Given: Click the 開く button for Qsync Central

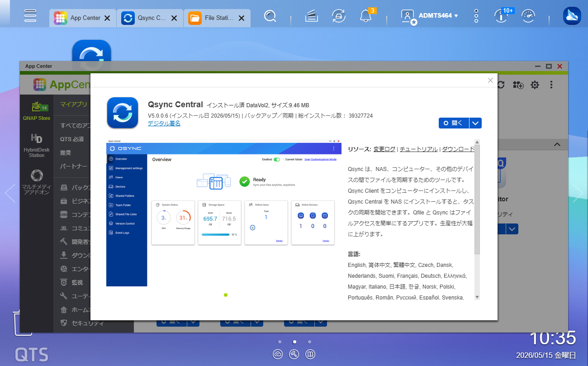Looking at the screenshot, I should [454, 123].
